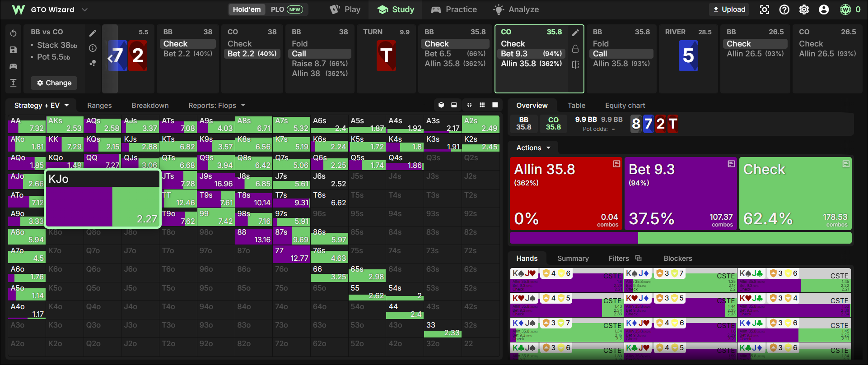This screenshot has height=365, width=868.
Task: Expand the Allin 35.8 action card icon
Action: tap(616, 164)
